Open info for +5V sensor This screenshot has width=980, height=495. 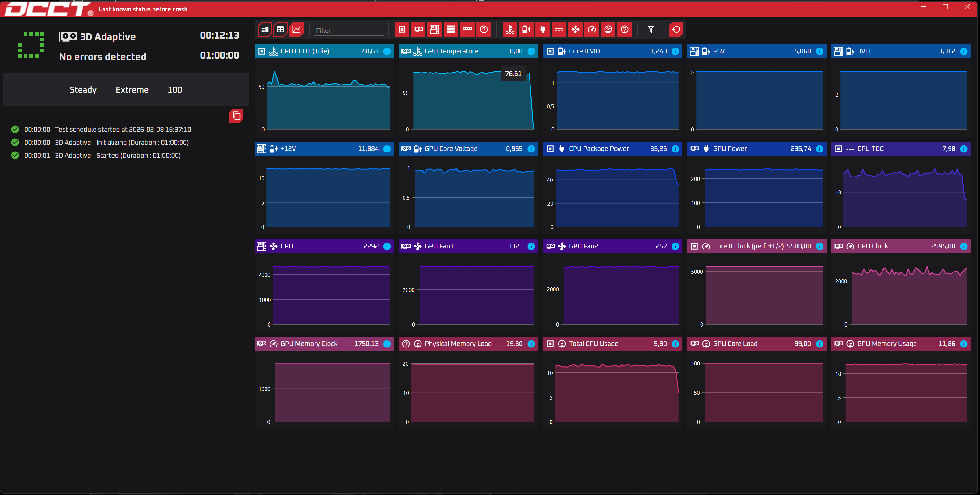[819, 51]
